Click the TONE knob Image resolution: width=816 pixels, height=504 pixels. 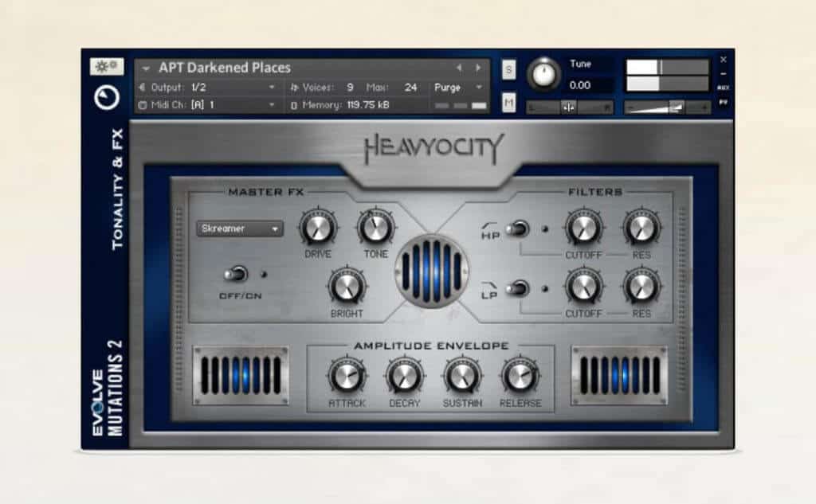376,228
